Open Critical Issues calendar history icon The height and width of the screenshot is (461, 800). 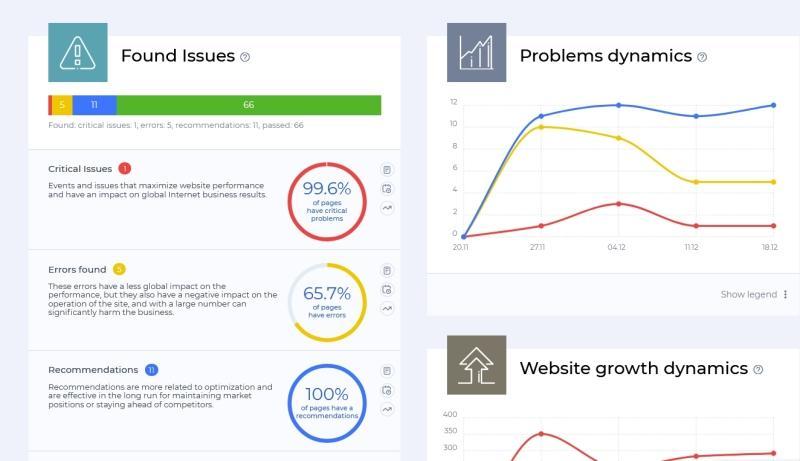pos(387,189)
